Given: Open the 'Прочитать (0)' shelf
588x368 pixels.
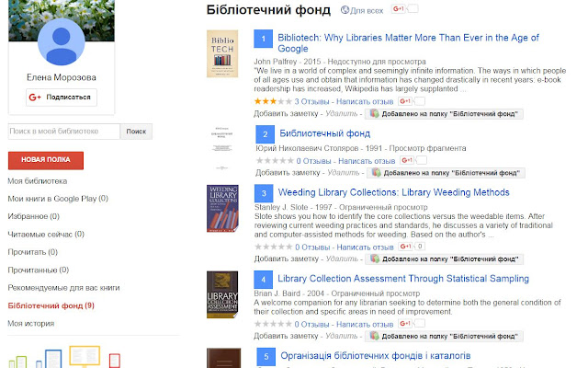Looking at the screenshot, I should point(33,252).
